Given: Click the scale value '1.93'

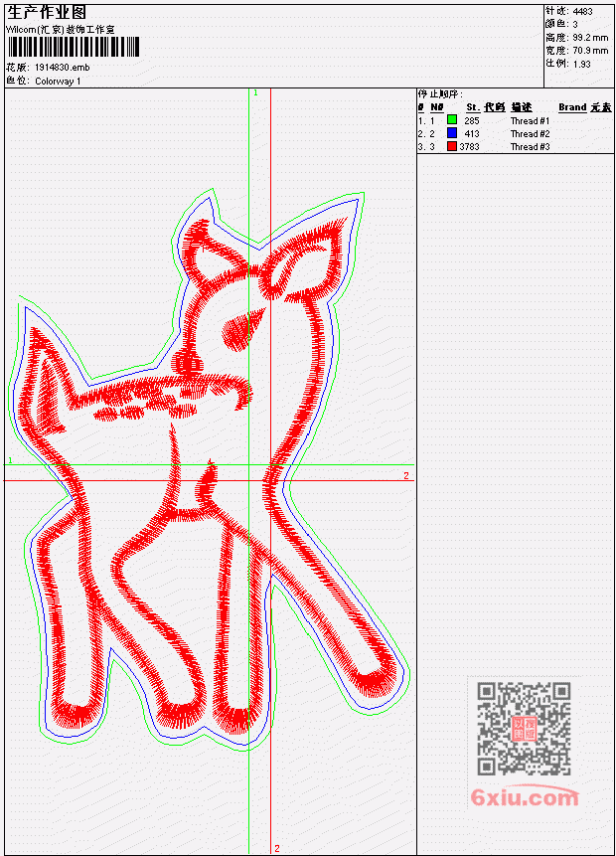Looking at the screenshot, I should (x=581, y=64).
